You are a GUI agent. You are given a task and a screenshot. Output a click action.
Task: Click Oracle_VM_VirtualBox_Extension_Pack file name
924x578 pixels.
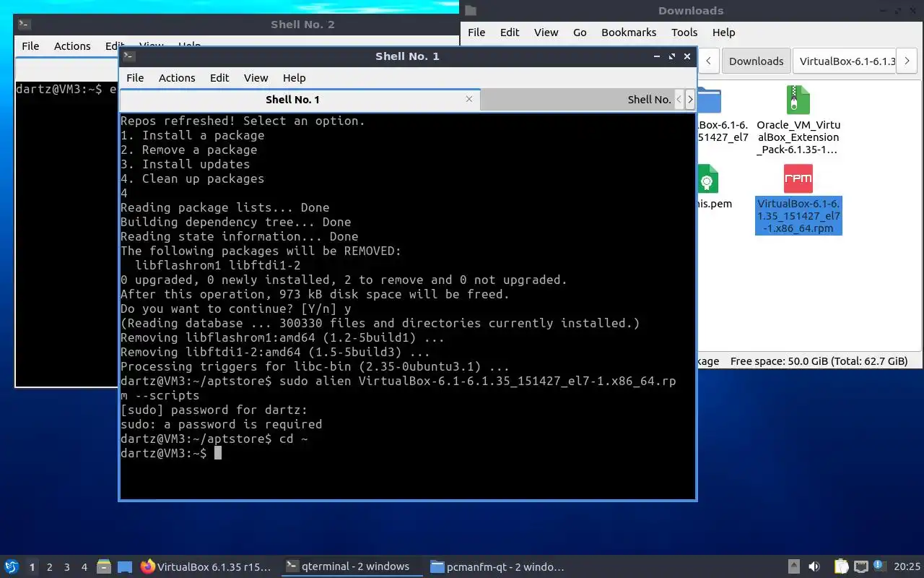click(x=798, y=137)
